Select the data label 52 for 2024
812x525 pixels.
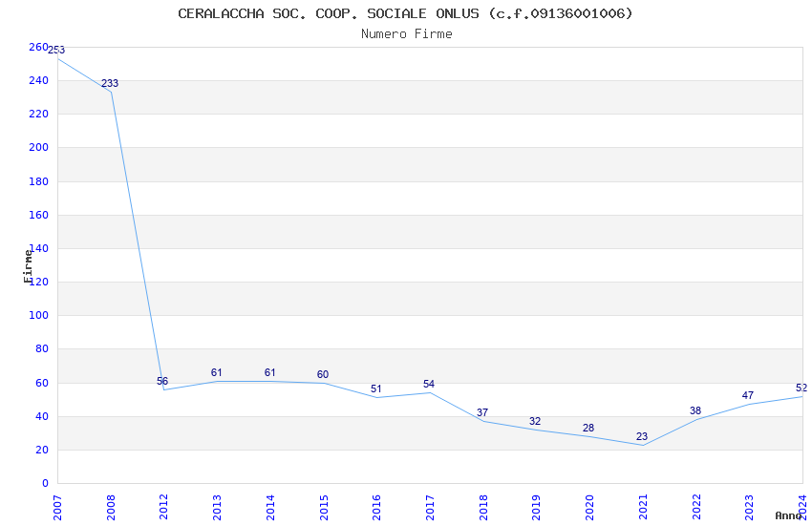point(801,388)
